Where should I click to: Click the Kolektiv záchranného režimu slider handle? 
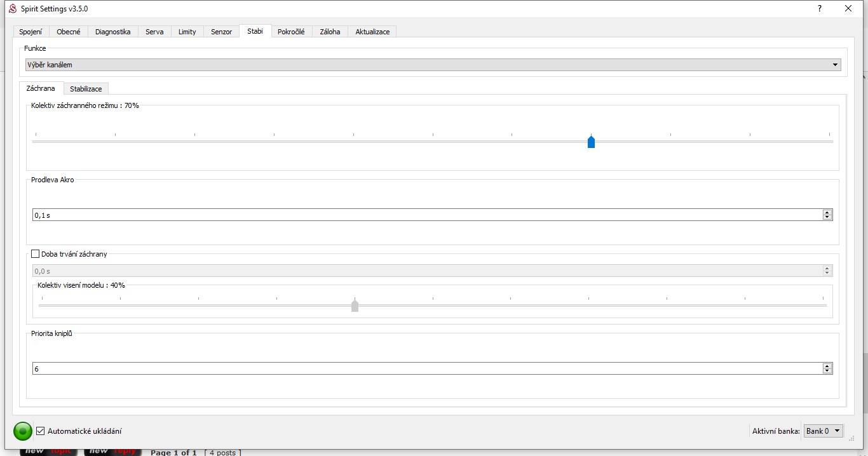pyautogui.click(x=591, y=142)
